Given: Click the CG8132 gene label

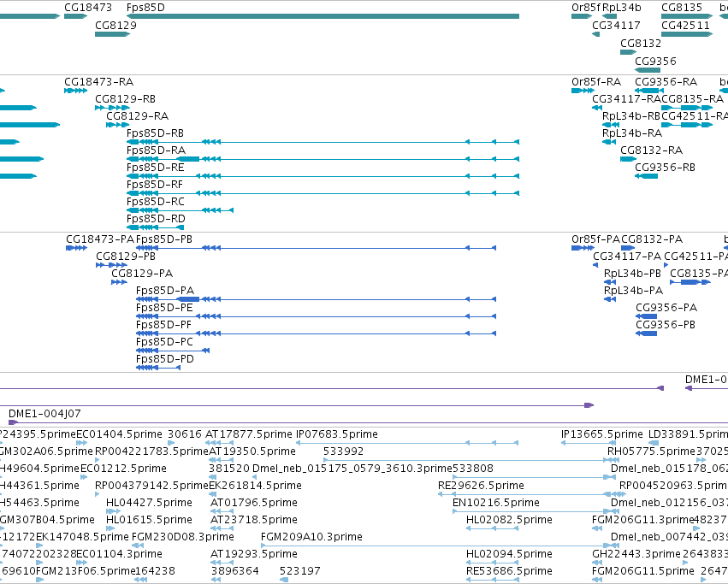Looking at the screenshot, I should tap(640, 43).
